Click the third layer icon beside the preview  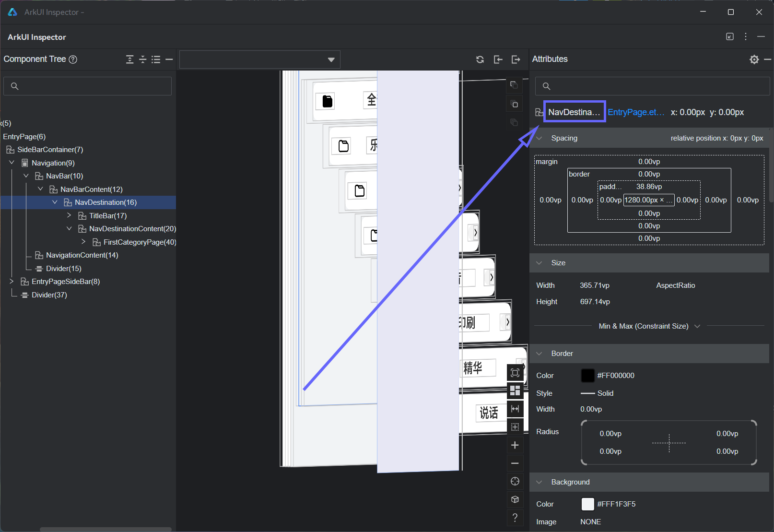pyautogui.click(x=514, y=122)
